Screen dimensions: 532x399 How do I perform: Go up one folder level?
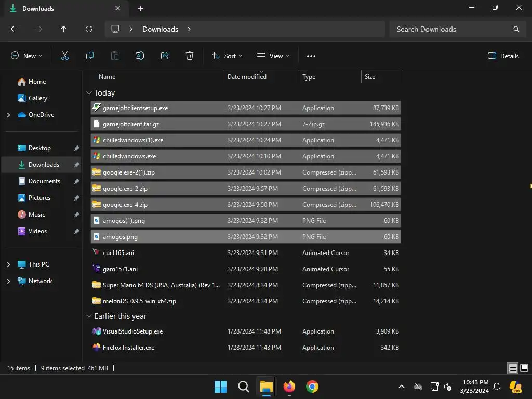coord(63,29)
